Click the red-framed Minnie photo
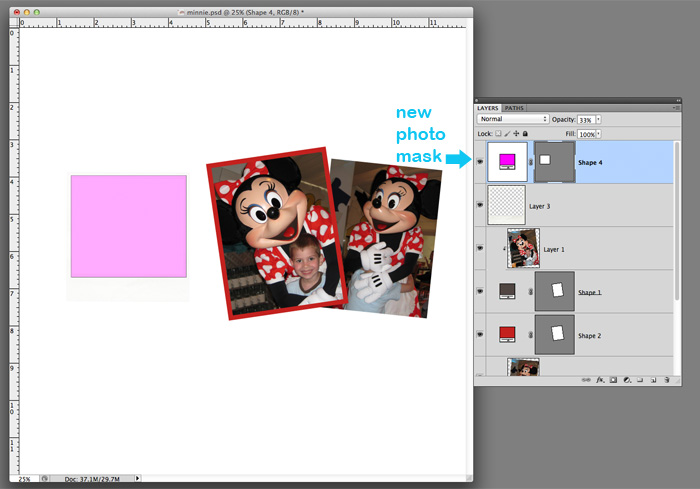This screenshot has width=700, height=489. 276,234
